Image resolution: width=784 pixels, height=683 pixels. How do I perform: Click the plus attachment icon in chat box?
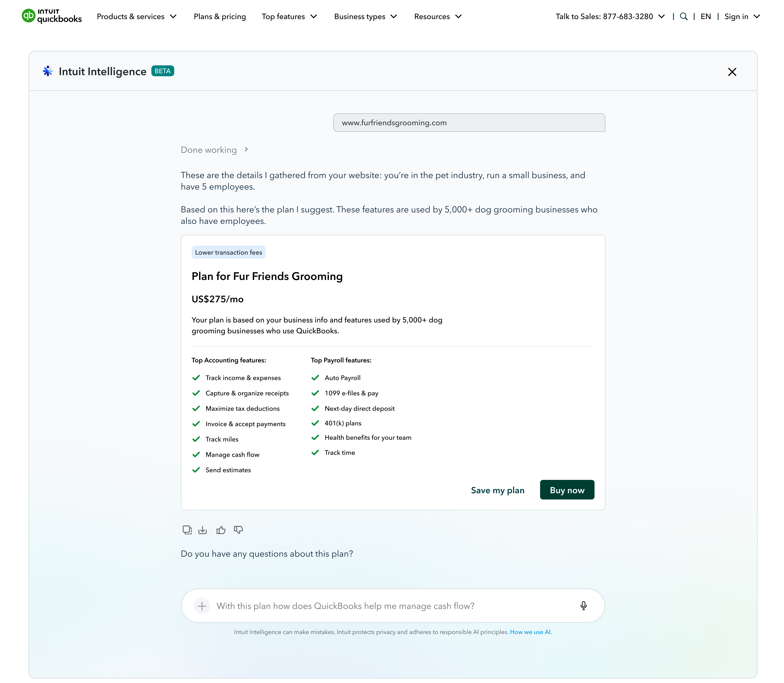pos(202,606)
